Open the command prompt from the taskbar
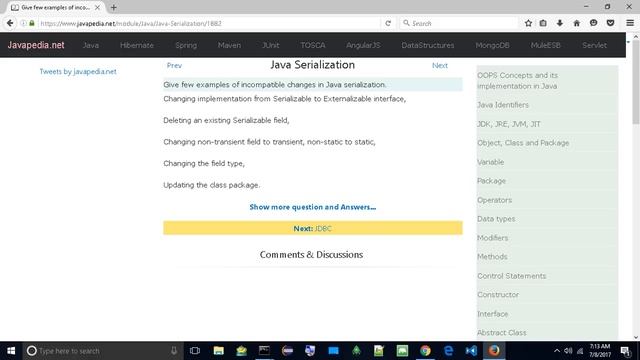 pyautogui.click(x=264, y=351)
